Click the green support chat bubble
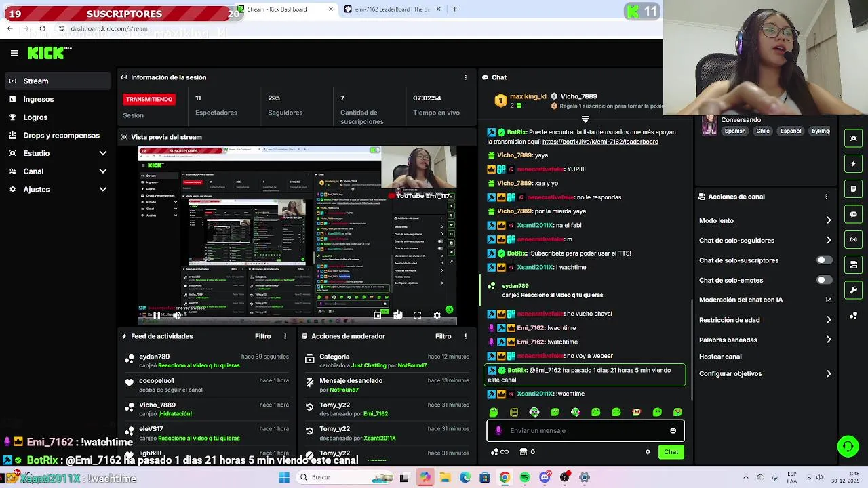The height and width of the screenshot is (488, 868). click(x=848, y=446)
